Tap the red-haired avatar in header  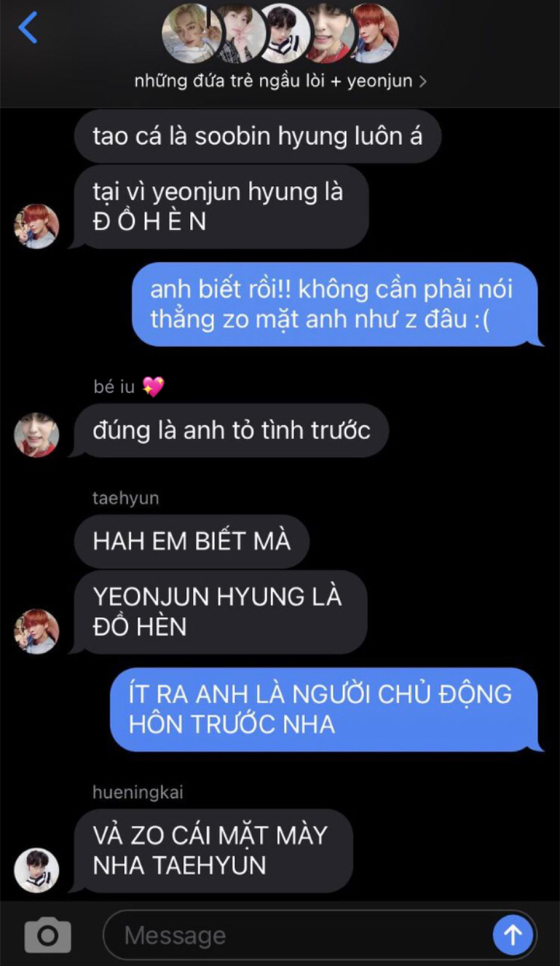pos(375,34)
